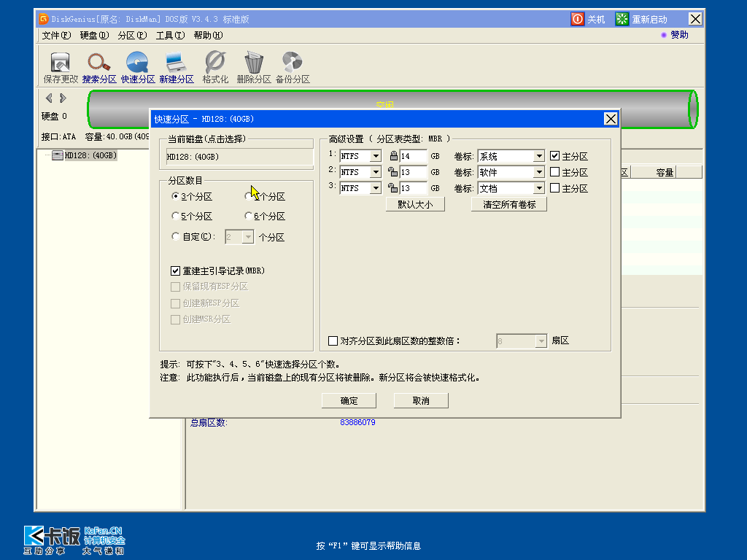Select the Custom (自定) partition count radio
The height and width of the screenshot is (560, 747).
pos(175,237)
